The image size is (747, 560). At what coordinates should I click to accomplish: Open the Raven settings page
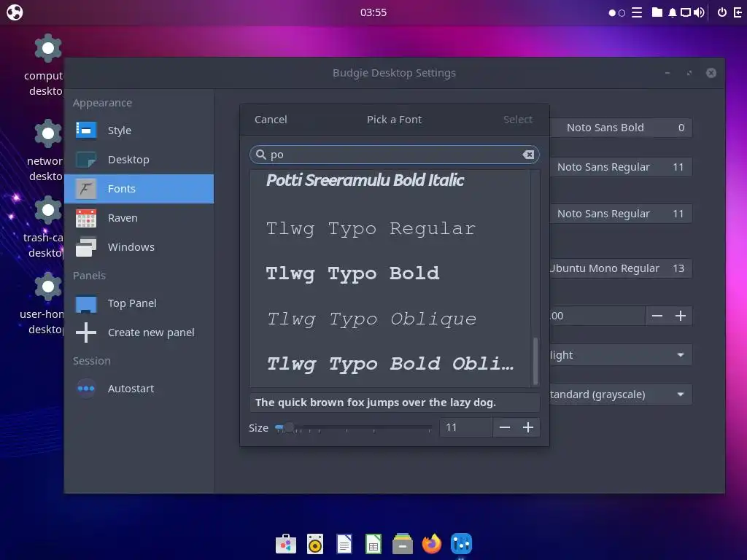(x=139, y=218)
